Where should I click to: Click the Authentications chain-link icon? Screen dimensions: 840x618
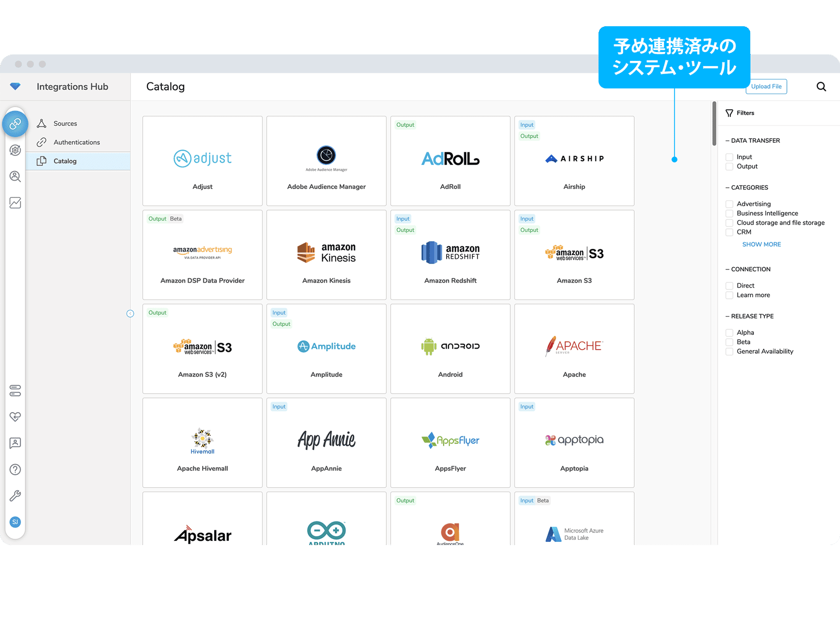point(41,142)
